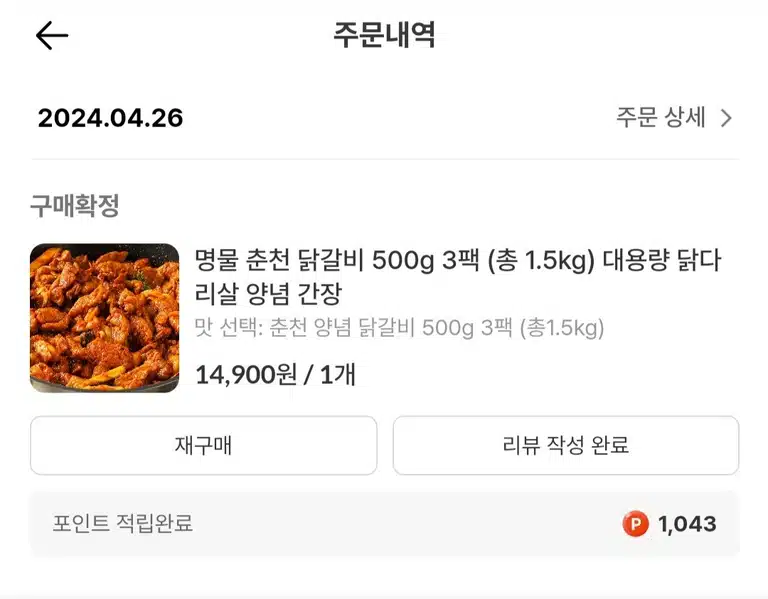Open the 명물 춘천 닭갈비 product title
The image size is (768, 599).
pyautogui.click(x=457, y=277)
